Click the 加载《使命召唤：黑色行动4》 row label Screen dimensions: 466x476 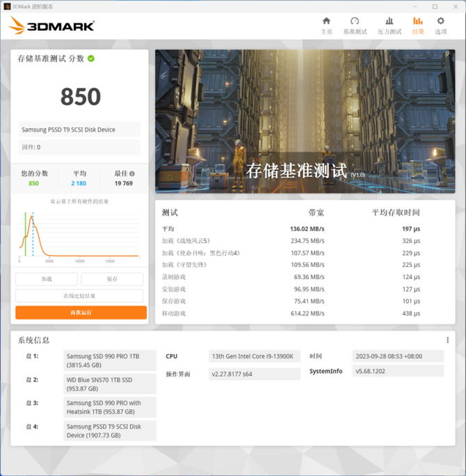[x=202, y=253]
